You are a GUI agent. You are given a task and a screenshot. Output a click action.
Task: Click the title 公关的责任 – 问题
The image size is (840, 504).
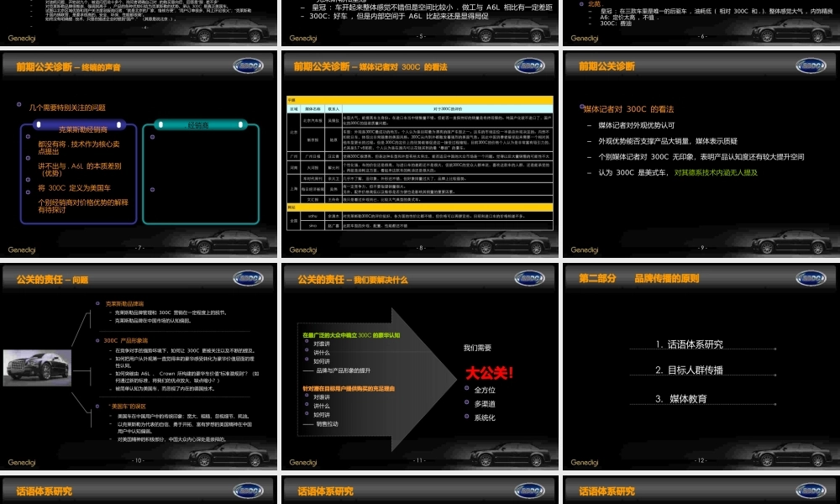point(52,280)
